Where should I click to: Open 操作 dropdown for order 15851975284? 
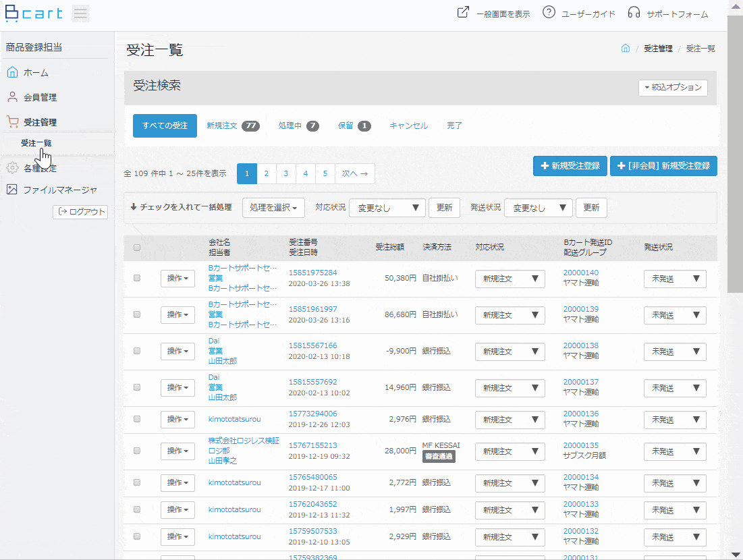point(177,278)
